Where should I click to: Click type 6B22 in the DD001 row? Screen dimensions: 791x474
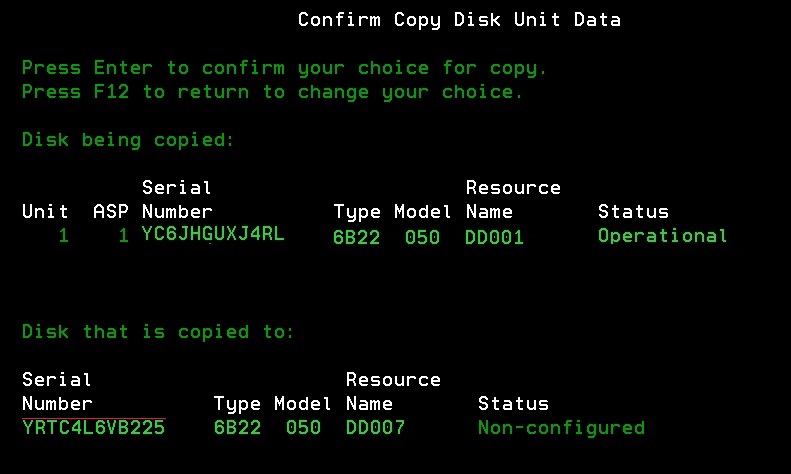(x=356, y=237)
